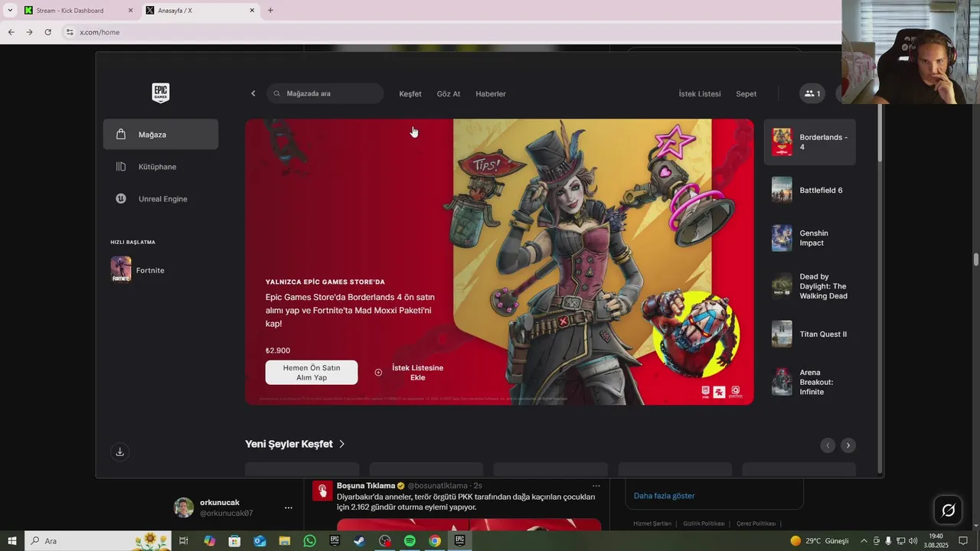The height and width of the screenshot is (551, 980).
Task: Select Titan Quest II in featured list
Action: point(810,334)
